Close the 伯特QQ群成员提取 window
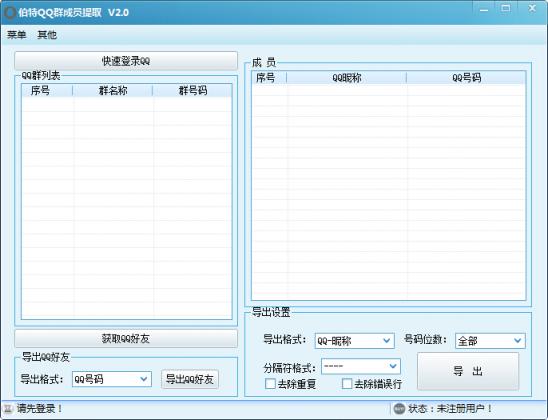 click(x=532, y=8)
